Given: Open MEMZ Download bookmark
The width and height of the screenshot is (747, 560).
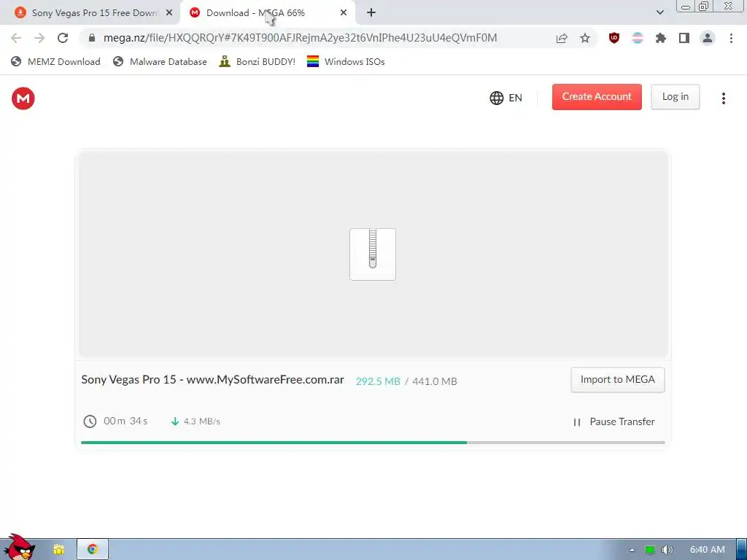Looking at the screenshot, I should click(x=55, y=61).
